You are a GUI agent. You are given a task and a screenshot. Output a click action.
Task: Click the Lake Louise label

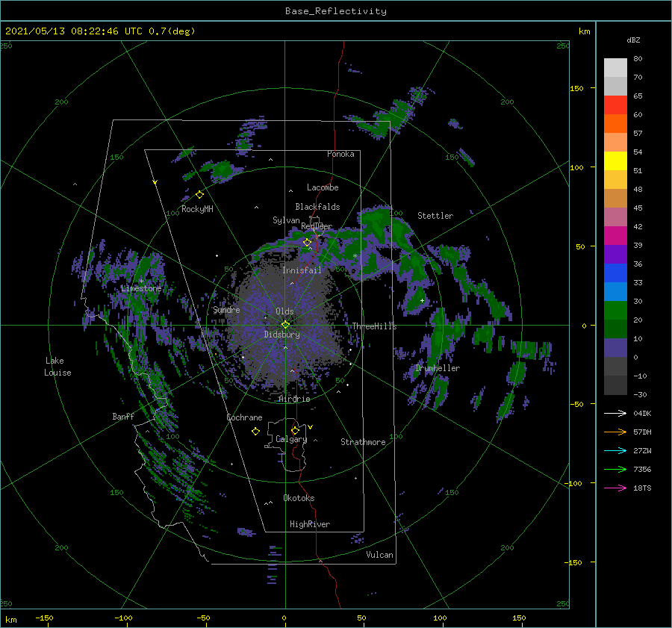point(57,367)
